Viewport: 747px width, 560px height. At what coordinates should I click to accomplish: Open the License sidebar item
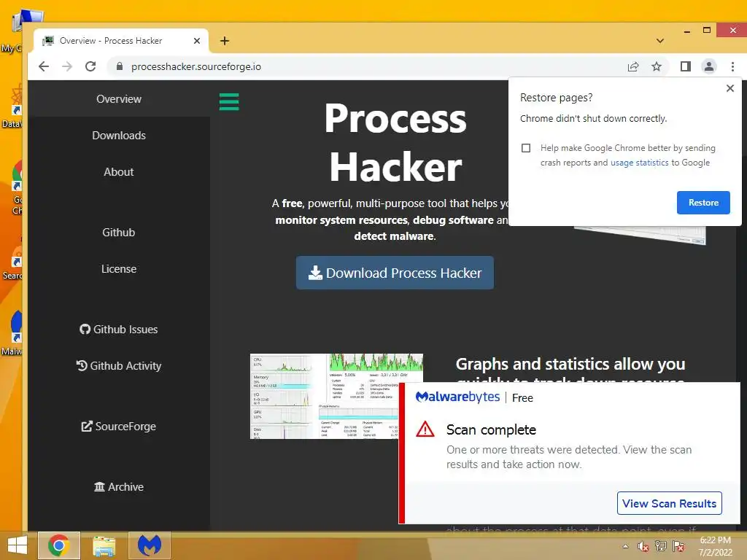119,269
